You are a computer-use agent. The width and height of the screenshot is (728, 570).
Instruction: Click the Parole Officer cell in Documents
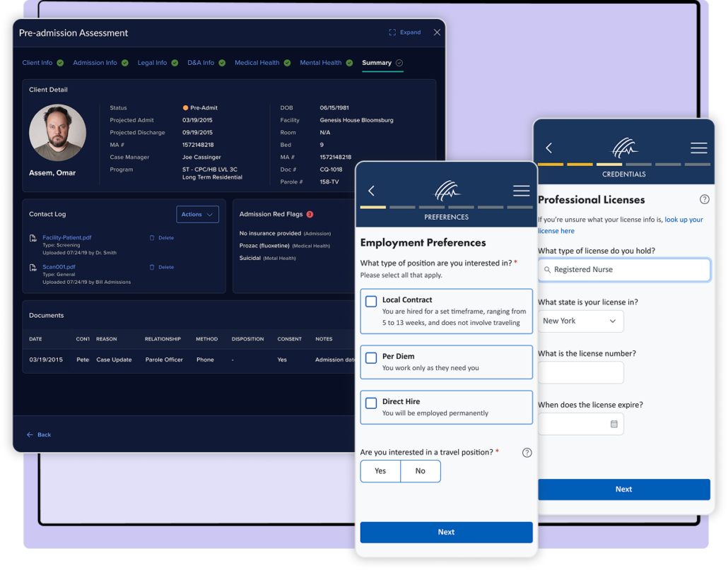pos(164,360)
